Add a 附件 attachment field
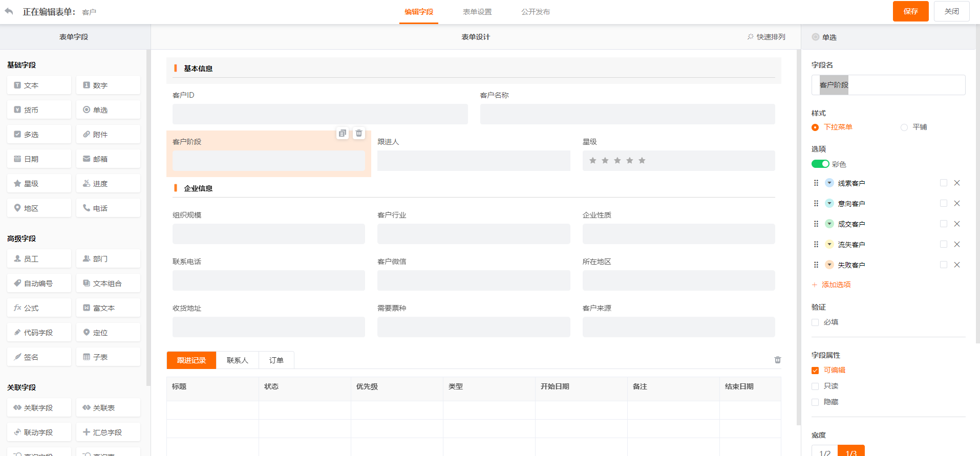The width and height of the screenshot is (980, 456). coord(108,134)
